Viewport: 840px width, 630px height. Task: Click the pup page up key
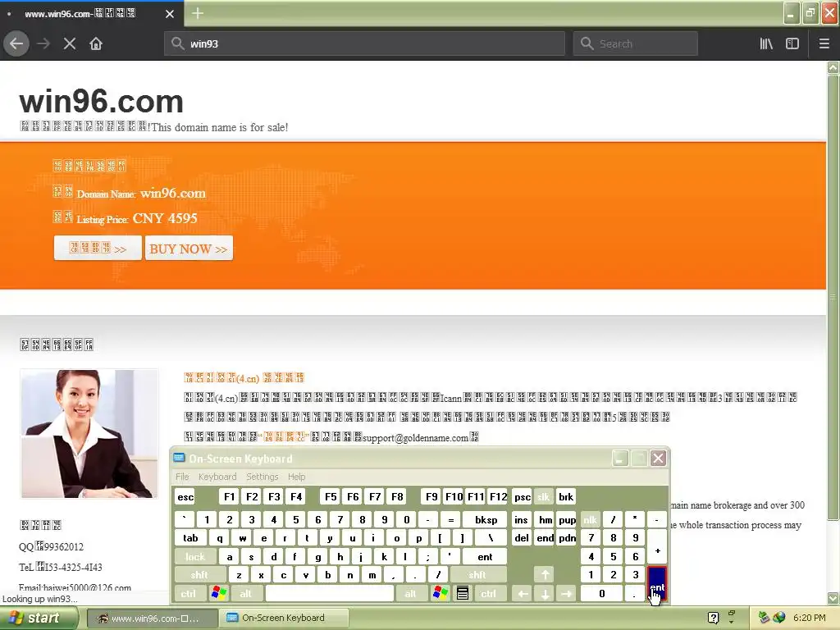568,519
